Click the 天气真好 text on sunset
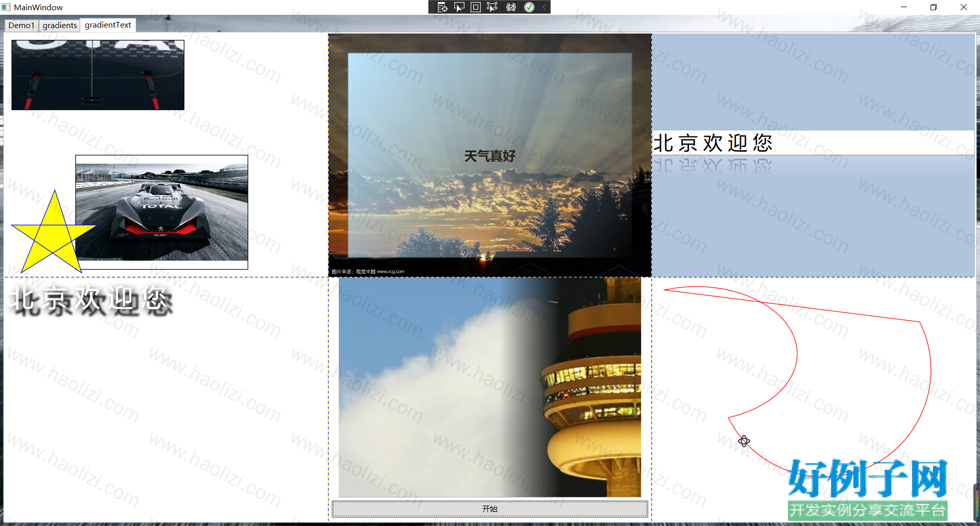The image size is (980, 526). (x=490, y=156)
